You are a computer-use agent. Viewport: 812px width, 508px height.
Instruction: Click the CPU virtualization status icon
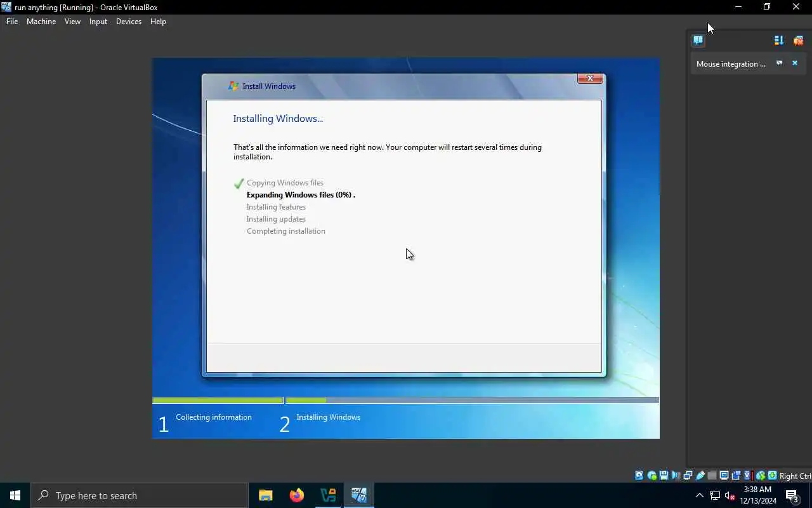(x=748, y=476)
